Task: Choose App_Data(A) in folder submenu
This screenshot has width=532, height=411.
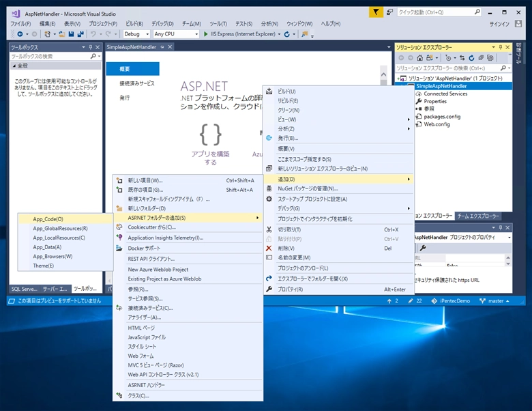Action: (65, 247)
